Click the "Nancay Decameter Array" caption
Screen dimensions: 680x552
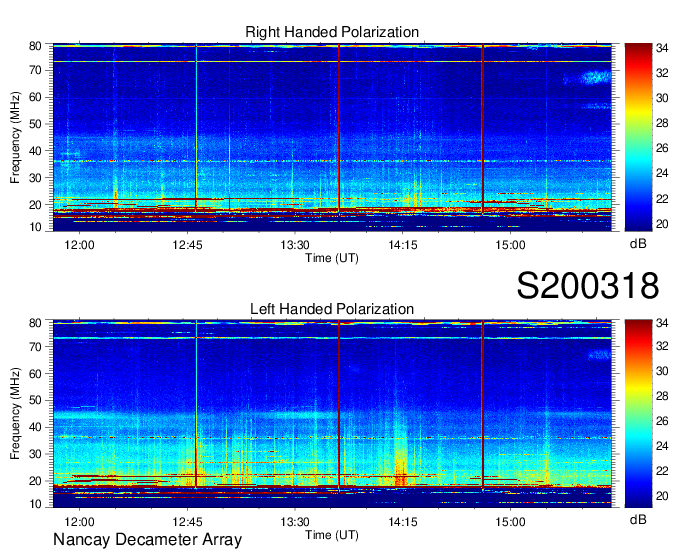147,539
